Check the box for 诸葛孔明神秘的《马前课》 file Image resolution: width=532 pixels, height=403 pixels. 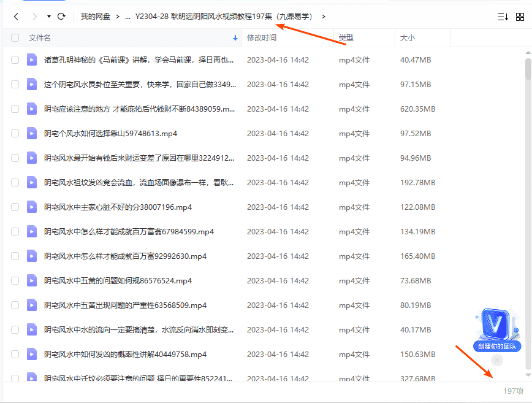pyautogui.click(x=15, y=59)
